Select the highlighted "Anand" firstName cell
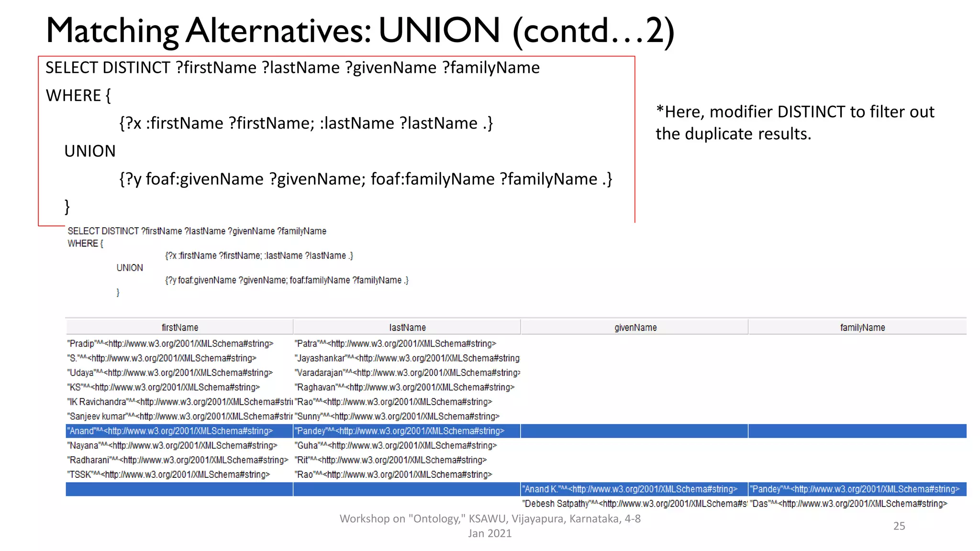This screenshot has height=551, width=980. click(179, 431)
